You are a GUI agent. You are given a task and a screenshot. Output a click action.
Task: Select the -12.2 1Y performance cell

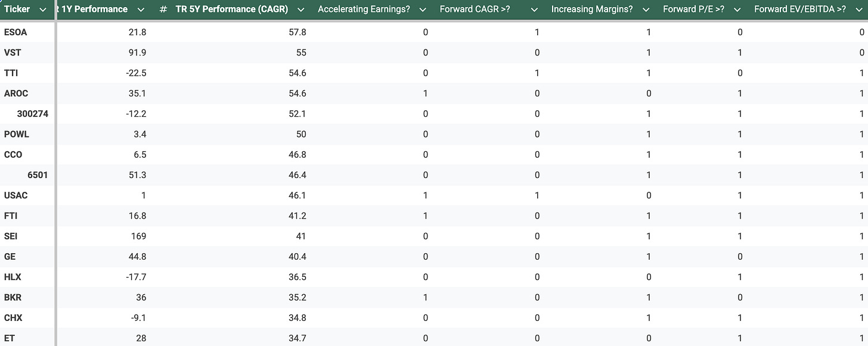coord(136,114)
